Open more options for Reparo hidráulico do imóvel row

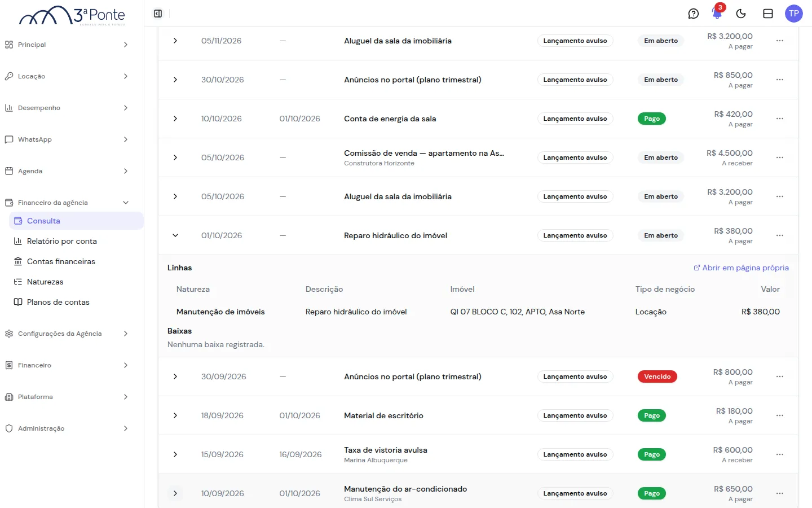780,235
